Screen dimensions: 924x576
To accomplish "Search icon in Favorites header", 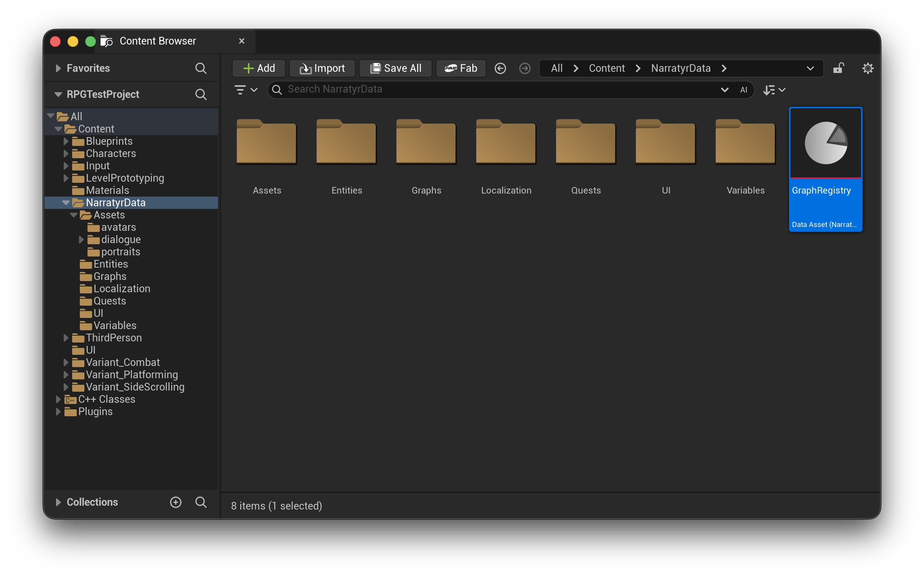I will [201, 68].
